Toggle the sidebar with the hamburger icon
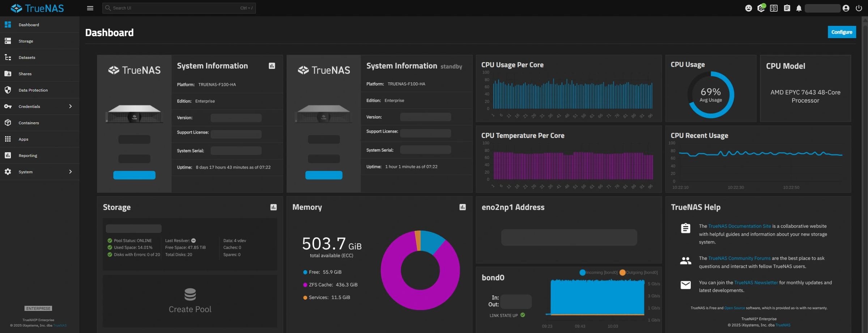This screenshot has width=868, height=333. pyautogui.click(x=90, y=8)
